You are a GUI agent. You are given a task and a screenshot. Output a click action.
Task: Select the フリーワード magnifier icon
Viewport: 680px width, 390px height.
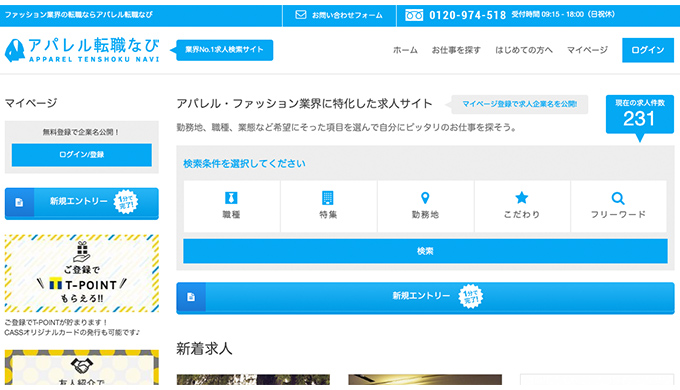coord(618,198)
